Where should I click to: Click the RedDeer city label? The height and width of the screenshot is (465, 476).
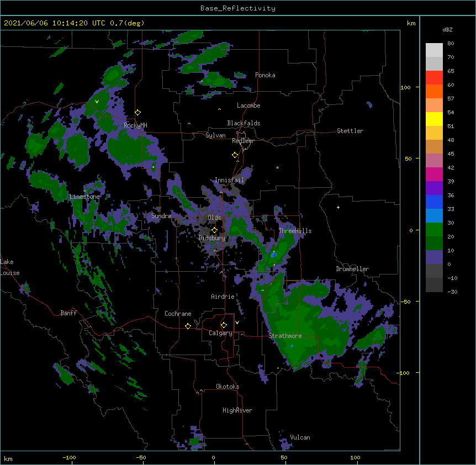pyautogui.click(x=243, y=141)
